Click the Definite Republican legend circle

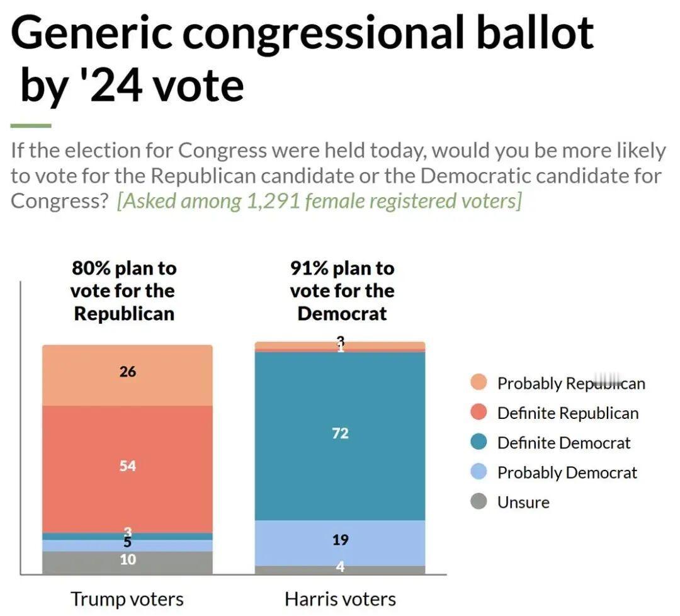tap(479, 412)
